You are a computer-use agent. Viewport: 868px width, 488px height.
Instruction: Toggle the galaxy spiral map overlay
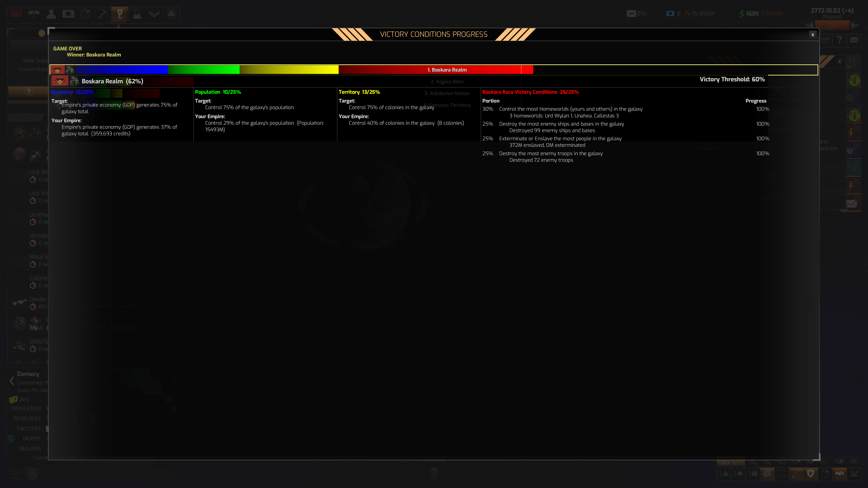(767, 474)
